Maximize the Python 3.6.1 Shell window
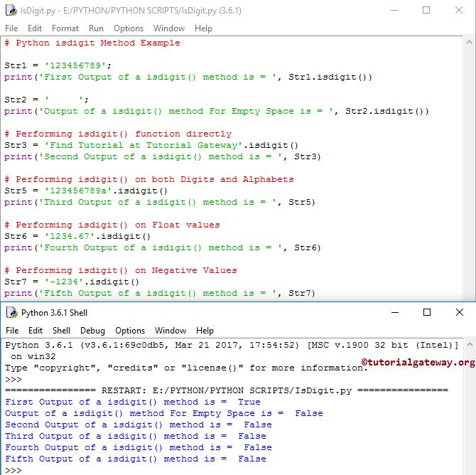 coord(427,312)
